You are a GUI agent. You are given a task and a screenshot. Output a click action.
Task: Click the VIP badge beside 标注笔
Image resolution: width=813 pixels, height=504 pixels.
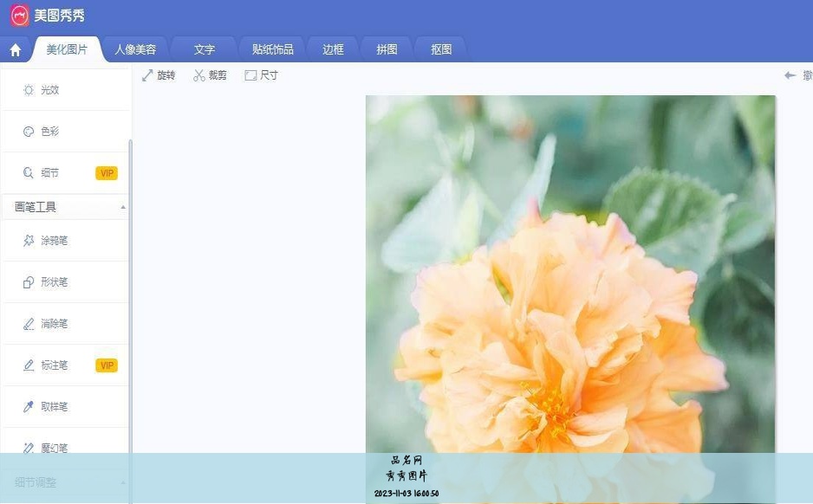[x=107, y=365]
